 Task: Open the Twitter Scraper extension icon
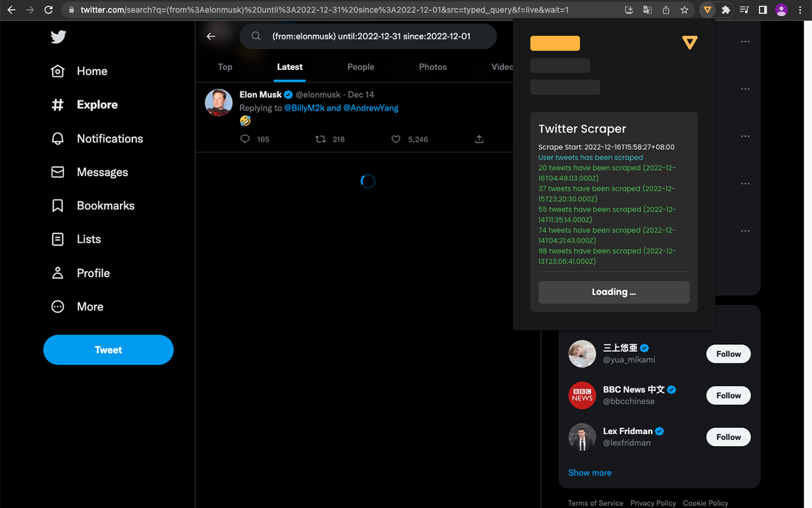click(707, 10)
